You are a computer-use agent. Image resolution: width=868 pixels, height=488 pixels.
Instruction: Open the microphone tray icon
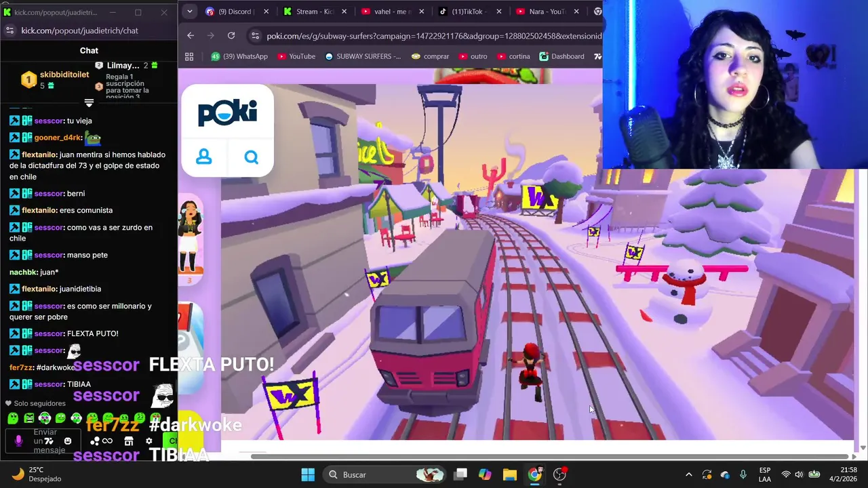(x=743, y=474)
